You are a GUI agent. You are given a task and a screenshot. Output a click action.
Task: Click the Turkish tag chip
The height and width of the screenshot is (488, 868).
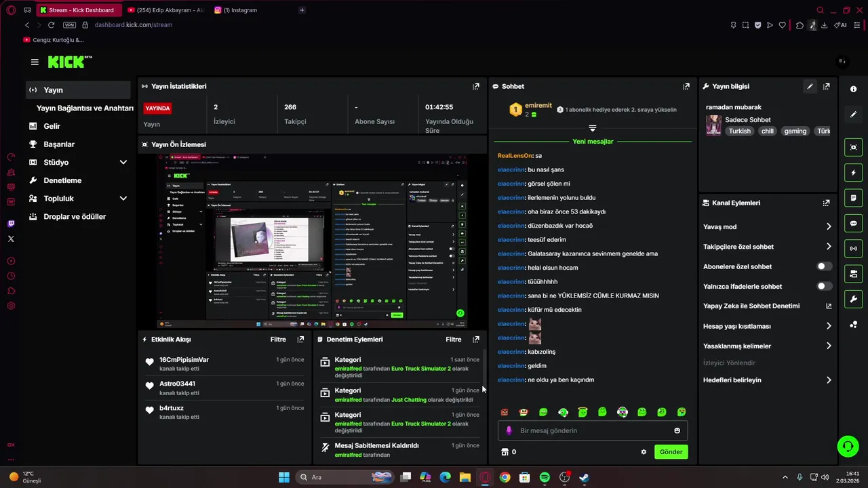point(740,131)
